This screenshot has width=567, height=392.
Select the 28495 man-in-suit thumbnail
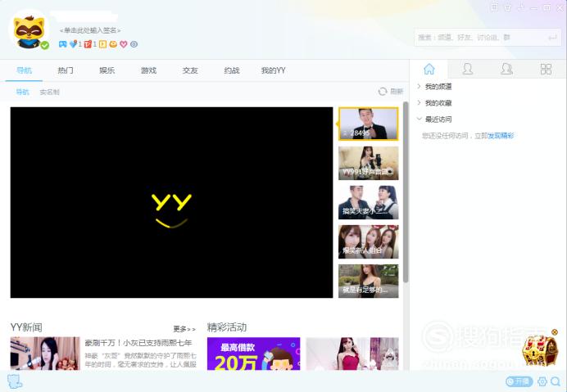coord(369,124)
